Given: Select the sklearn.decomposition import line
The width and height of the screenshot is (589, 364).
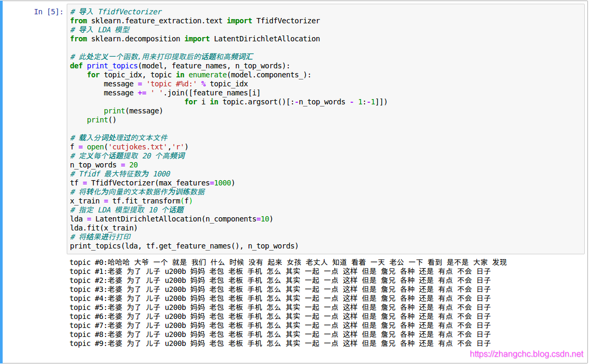Looking at the screenshot, I should click(195, 39).
